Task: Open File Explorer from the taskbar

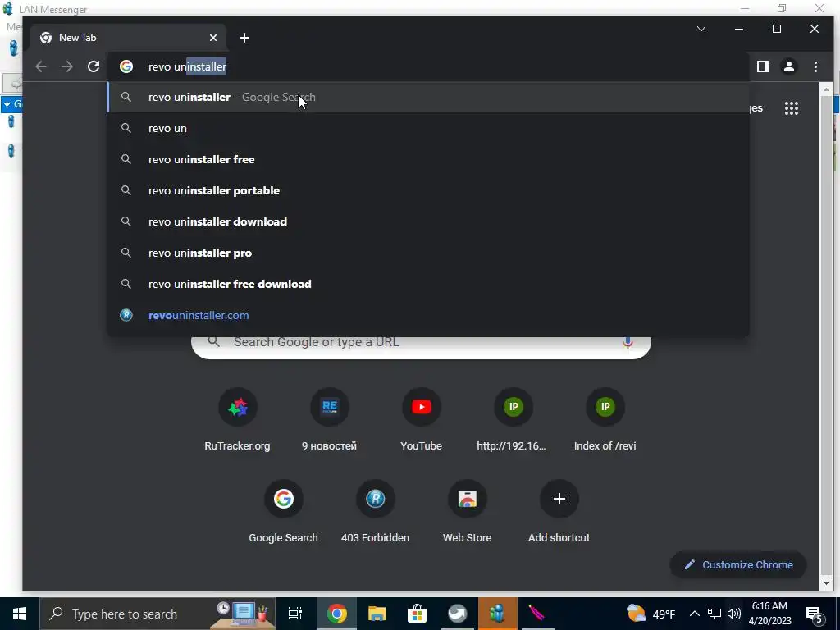Action: pyautogui.click(x=377, y=614)
